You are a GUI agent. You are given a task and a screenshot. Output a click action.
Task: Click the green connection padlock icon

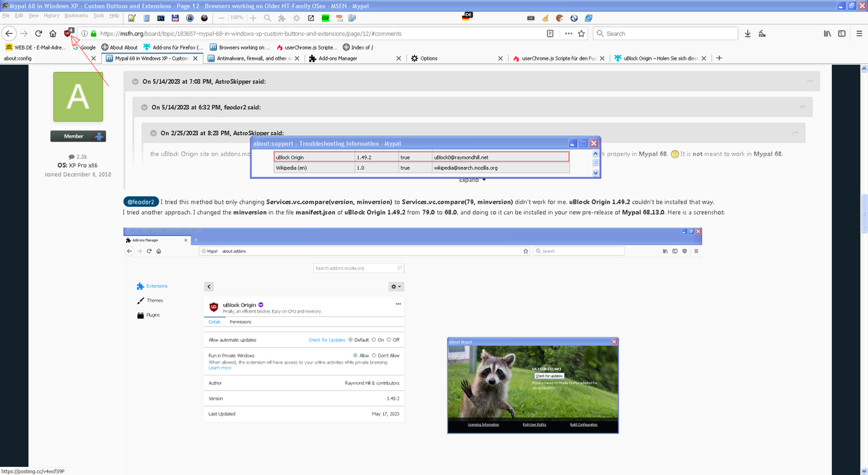[94, 33]
